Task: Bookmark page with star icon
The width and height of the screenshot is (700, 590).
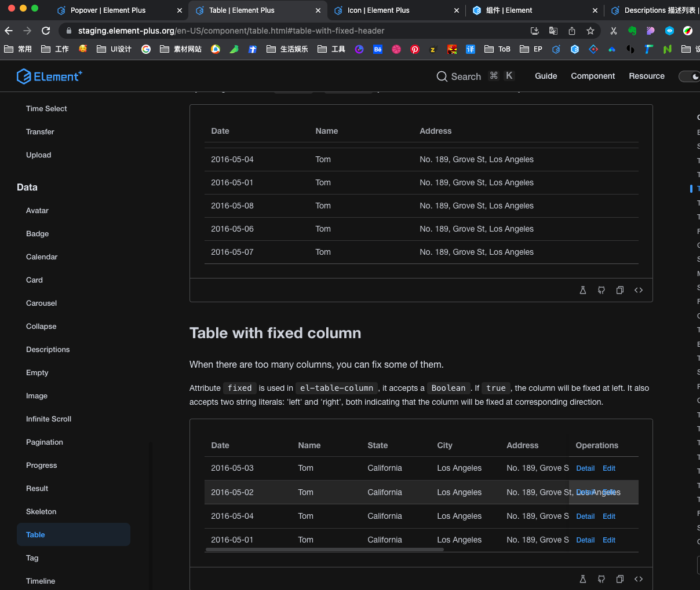Action: 590,31
